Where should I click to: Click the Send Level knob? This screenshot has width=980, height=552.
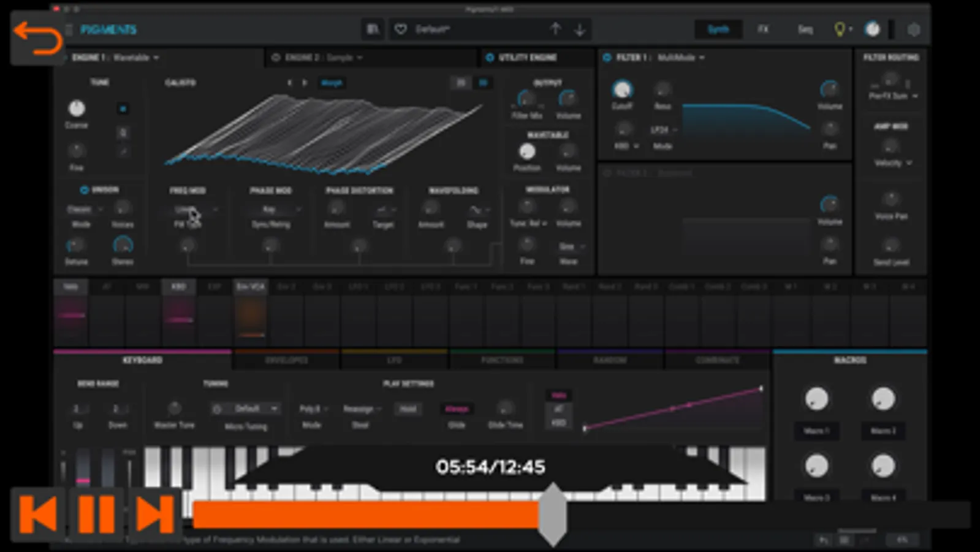(x=891, y=245)
